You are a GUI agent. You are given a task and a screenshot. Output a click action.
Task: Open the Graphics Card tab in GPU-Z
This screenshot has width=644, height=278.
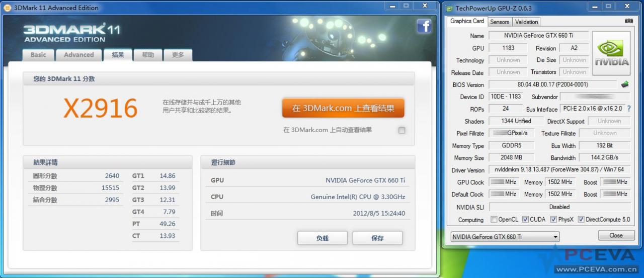[467, 21]
